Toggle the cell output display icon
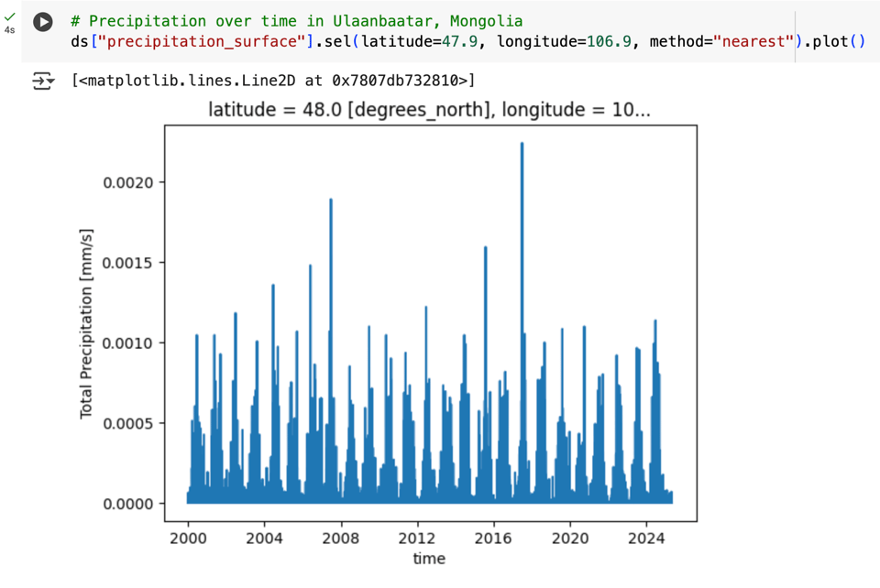880x588 pixels. (43, 82)
